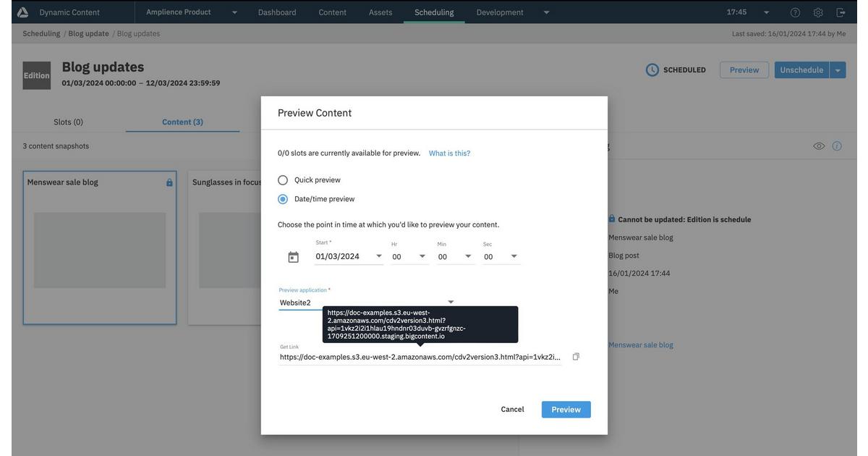Click the calendar date picker icon
Image resolution: width=868 pixels, height=456 pixels.
293,257
